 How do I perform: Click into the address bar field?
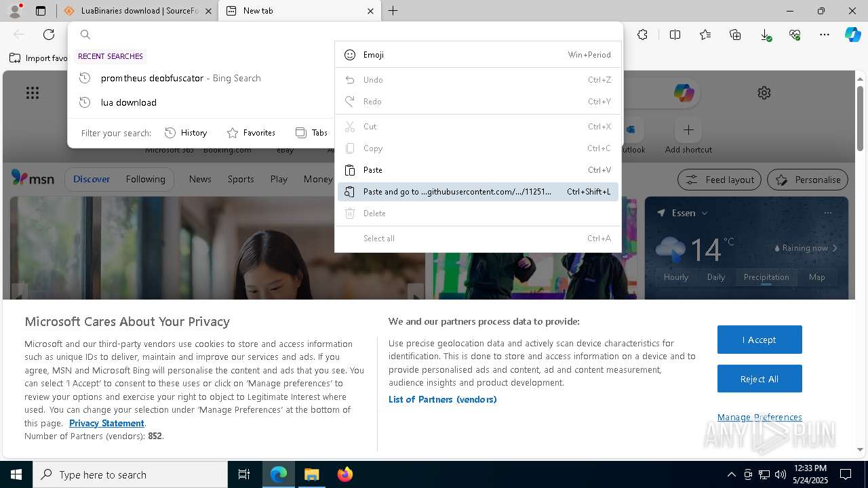346,35
